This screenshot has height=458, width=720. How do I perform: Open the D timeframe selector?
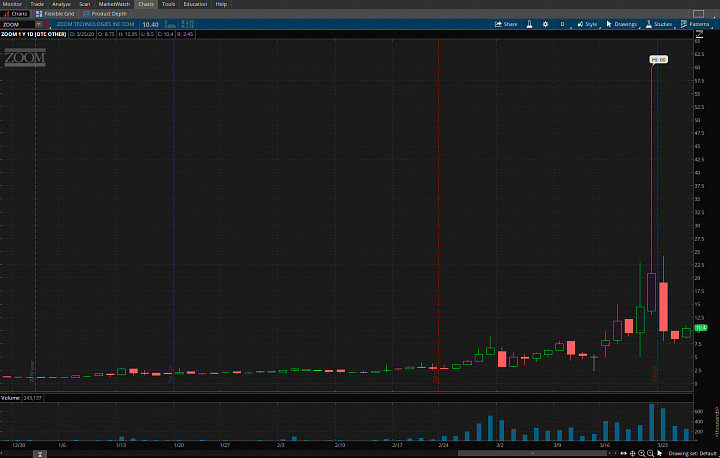pos(563,24)
